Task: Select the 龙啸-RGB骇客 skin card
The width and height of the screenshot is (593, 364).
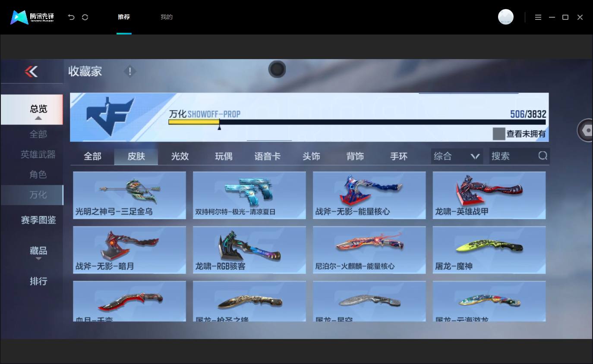Action: (249, 250)
